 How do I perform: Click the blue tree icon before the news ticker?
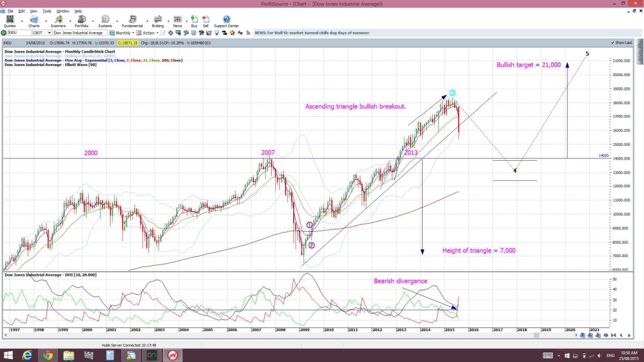click(248, 33)
